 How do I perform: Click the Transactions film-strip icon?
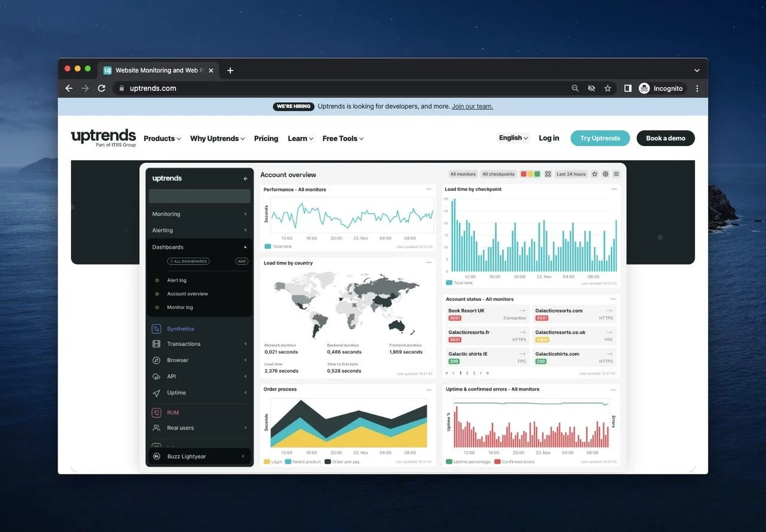pos(156,344)
